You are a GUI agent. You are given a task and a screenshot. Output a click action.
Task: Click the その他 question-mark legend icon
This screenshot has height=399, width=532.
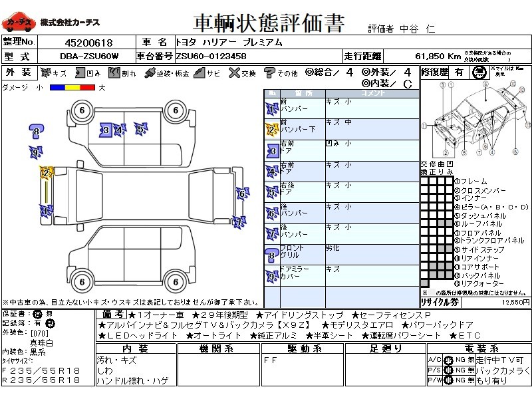tap(269, 72)
